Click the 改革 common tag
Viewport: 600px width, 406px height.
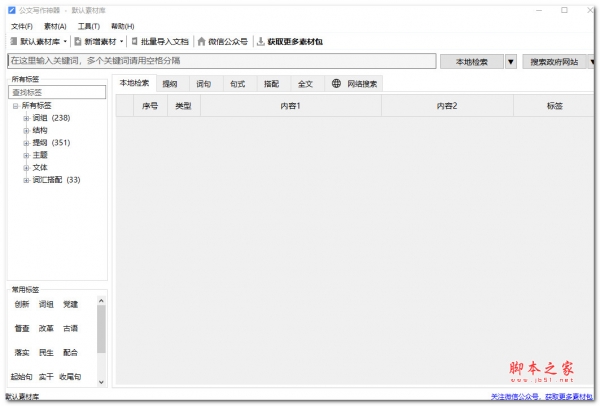tap(46, 328)
